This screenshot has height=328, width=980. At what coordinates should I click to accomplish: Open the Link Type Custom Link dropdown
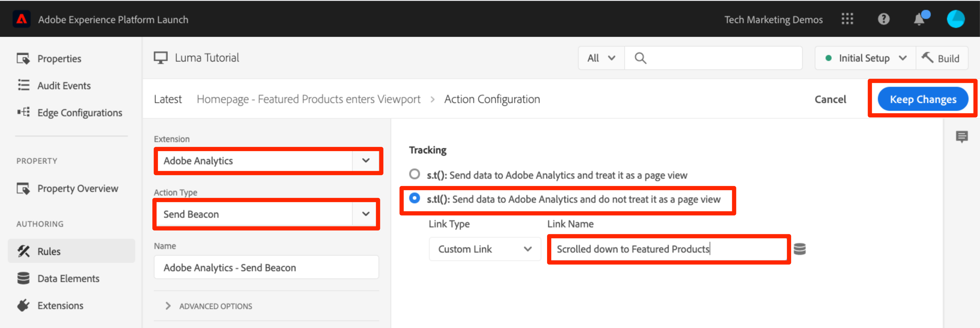[x=484, y=249]
